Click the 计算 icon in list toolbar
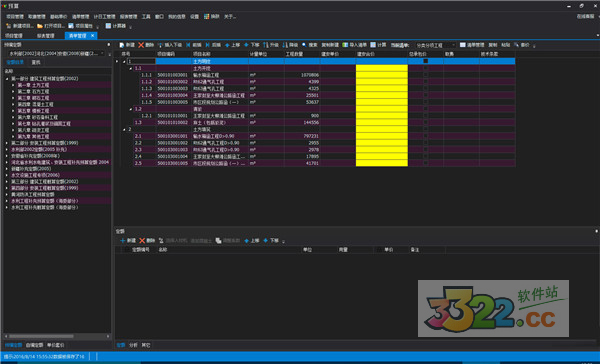This screenshot has width=600, height=364. 373,45
